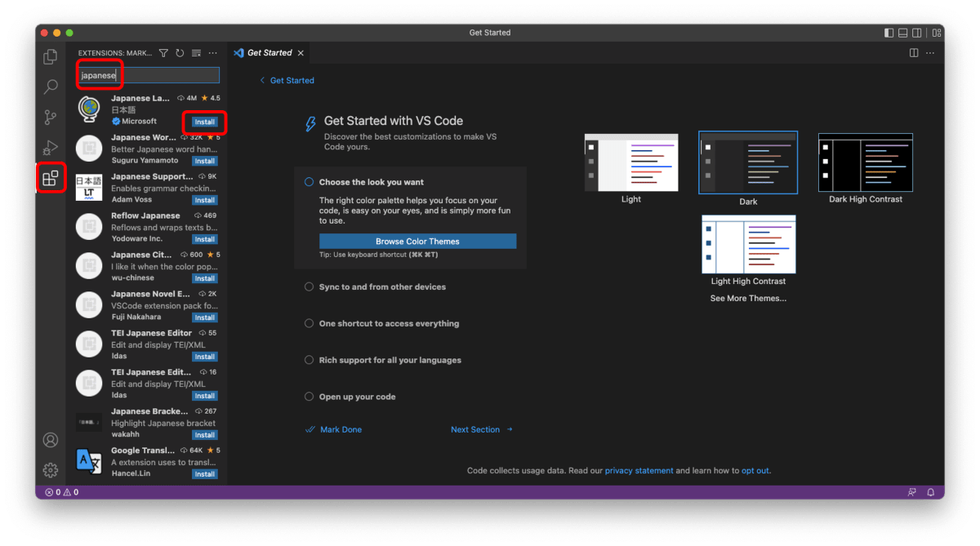Select One shortcut to access everything

(x=389, y=324)
